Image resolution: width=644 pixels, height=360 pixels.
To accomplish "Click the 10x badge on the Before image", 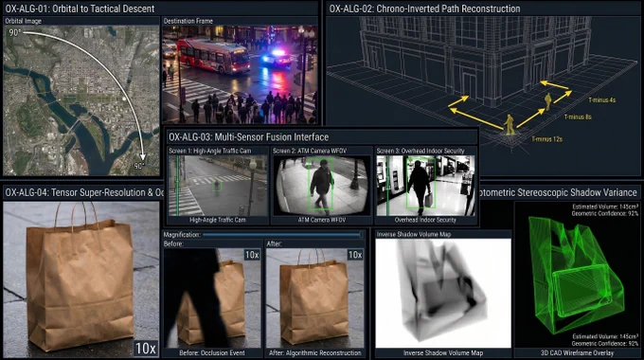I will pos(252,255).
